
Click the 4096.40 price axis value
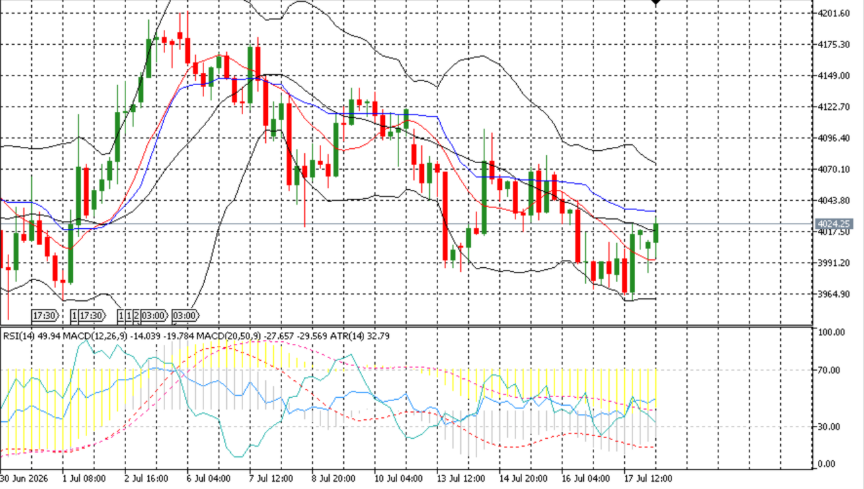[834, 138]
